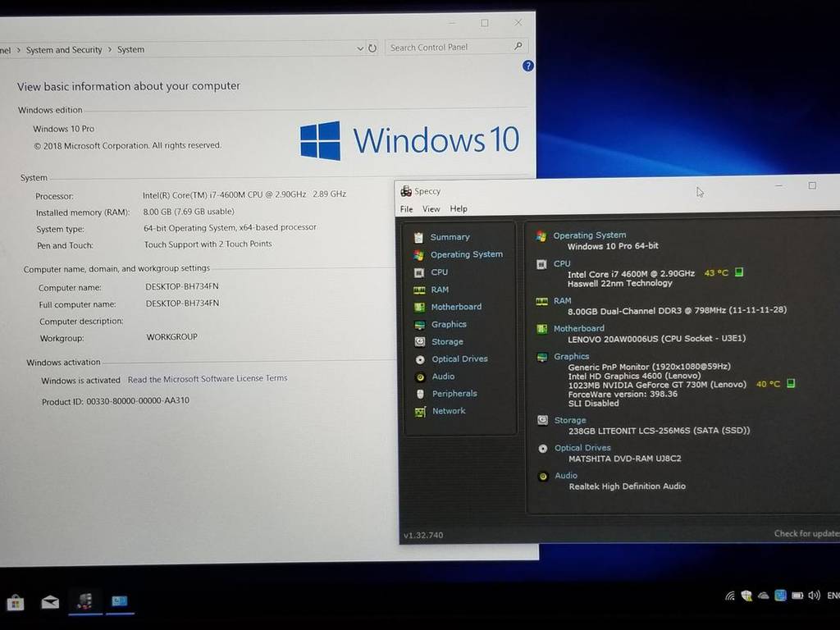The width and height of the screenshot is (840, 630).
Task: Switch to System Control Panel taskbar button
Action: pyautogui.click(x=119, y=601)
